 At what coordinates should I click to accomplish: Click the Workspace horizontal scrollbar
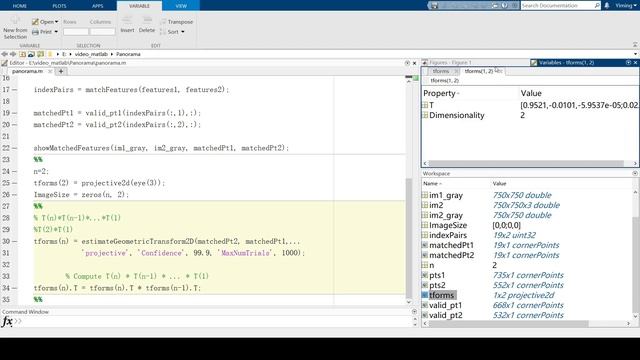[508, 324]
